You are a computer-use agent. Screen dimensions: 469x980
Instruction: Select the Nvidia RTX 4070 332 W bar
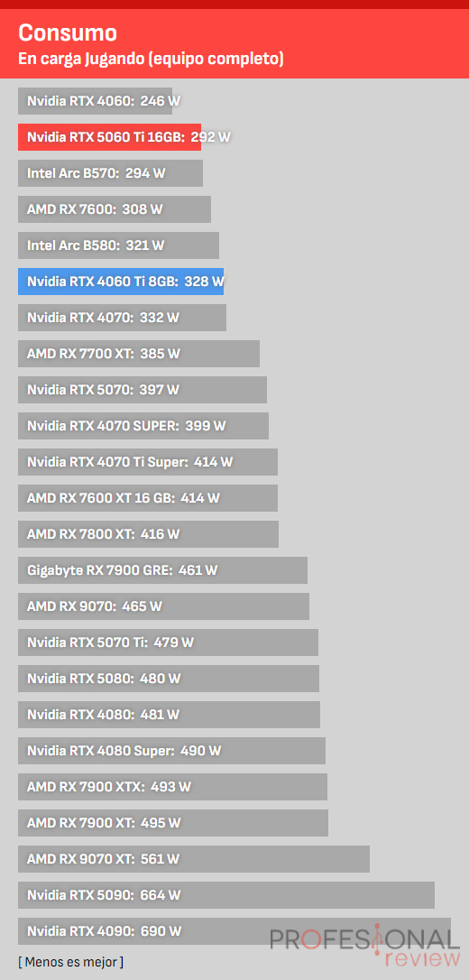(123, 318)
